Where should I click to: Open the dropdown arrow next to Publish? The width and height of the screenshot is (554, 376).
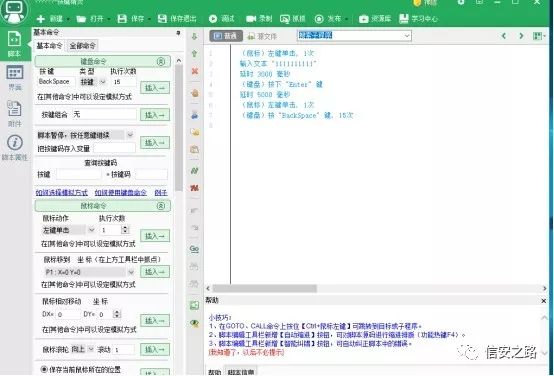[347, 19]
